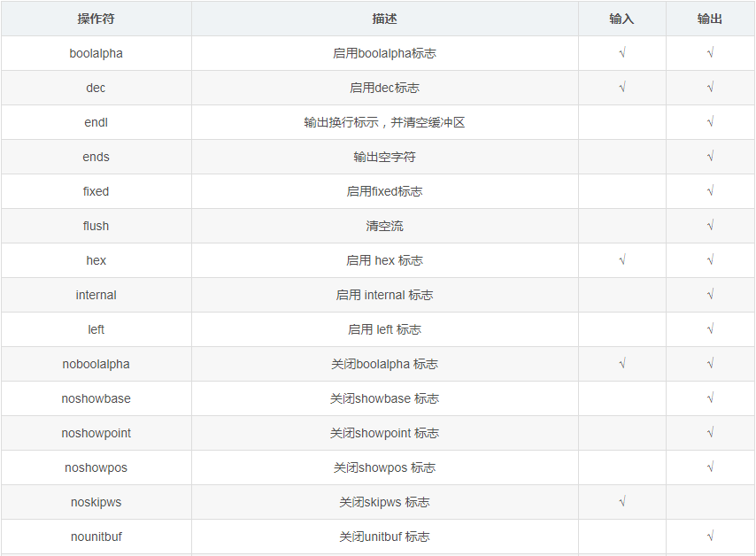Click the 描述 column header
Screen dimensions: 756x556
coord(385,19)
